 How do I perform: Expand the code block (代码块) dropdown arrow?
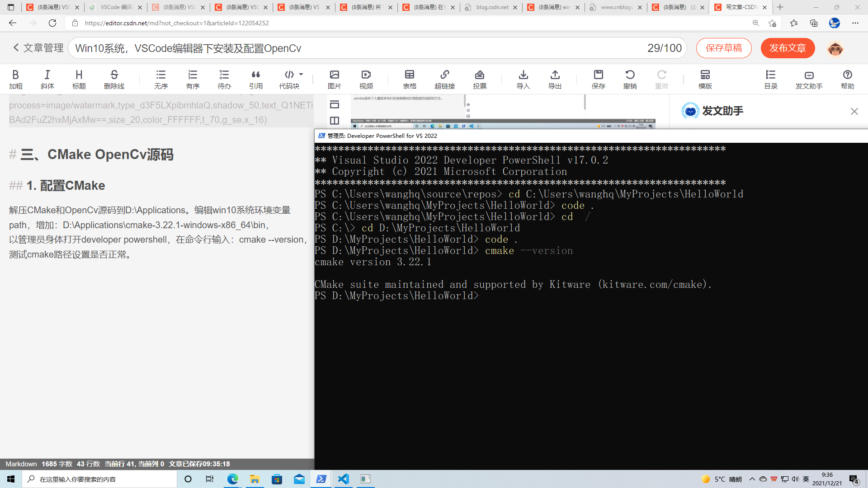(301, 75)
